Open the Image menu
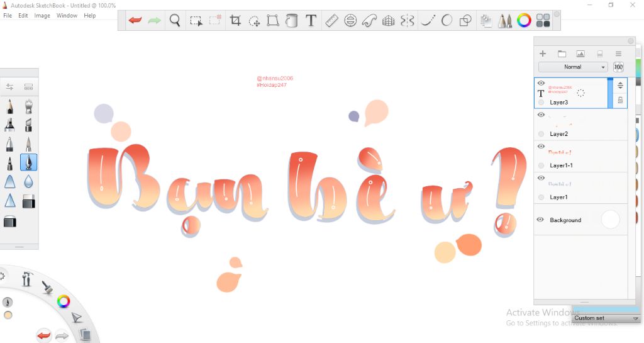 [42, 16]
